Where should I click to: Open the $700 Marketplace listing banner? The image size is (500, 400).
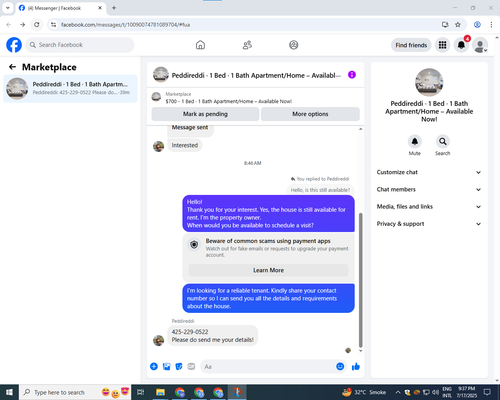pos(229,98)
